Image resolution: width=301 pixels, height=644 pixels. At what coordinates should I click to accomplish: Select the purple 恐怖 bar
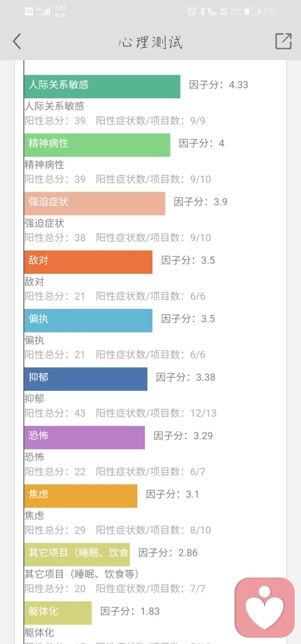click(84, 437)
